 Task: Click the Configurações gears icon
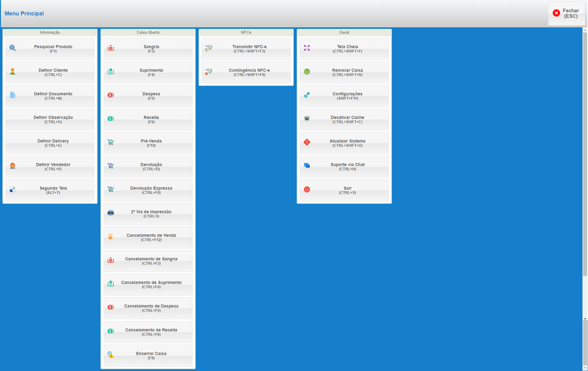point(307,95)
